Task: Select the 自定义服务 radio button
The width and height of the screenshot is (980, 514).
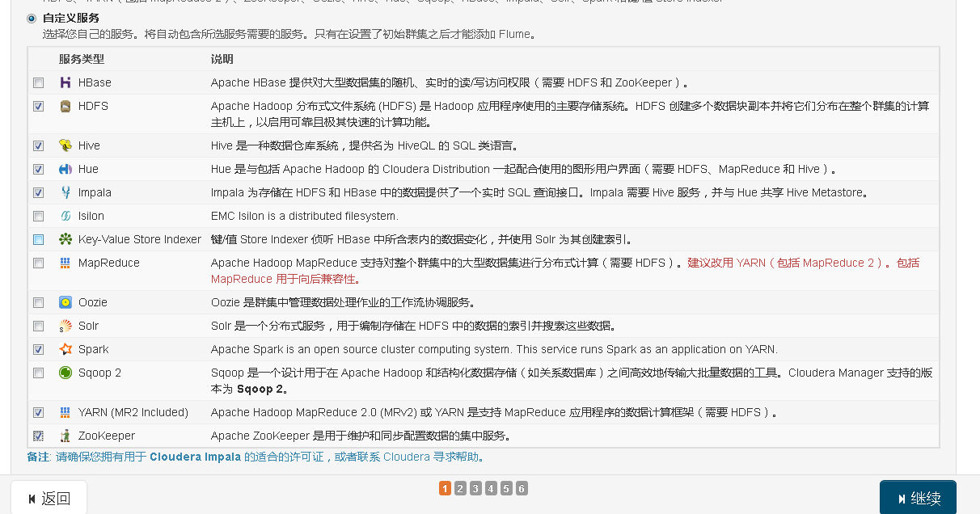Action: pos(32,18)
